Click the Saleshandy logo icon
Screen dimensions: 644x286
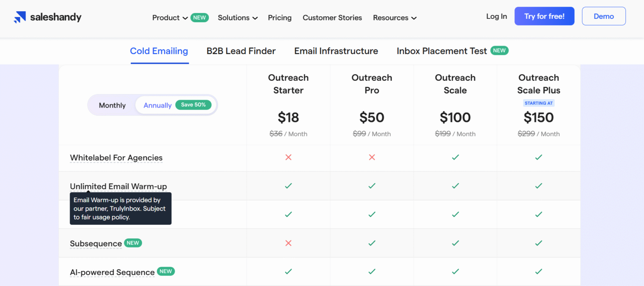20,17
